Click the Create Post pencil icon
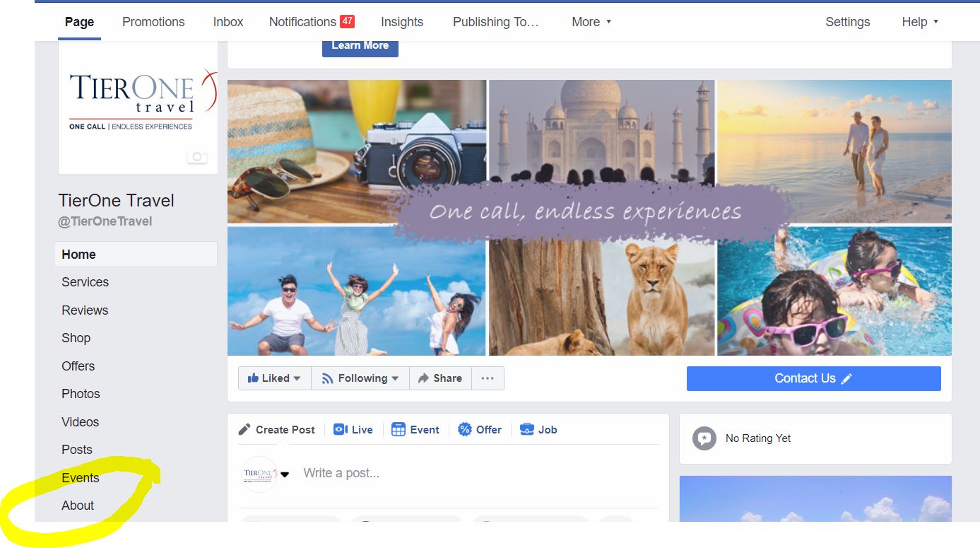 (244, 429)
